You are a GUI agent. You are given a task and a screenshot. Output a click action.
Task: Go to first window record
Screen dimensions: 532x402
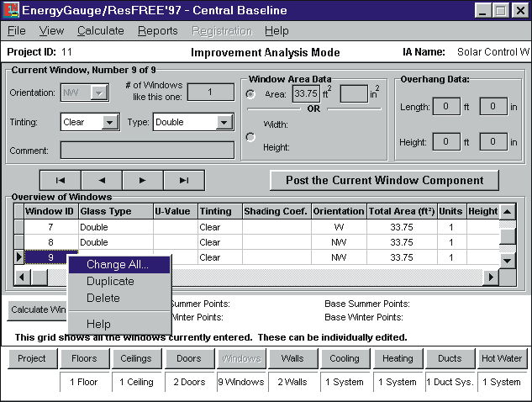(61, 180)
